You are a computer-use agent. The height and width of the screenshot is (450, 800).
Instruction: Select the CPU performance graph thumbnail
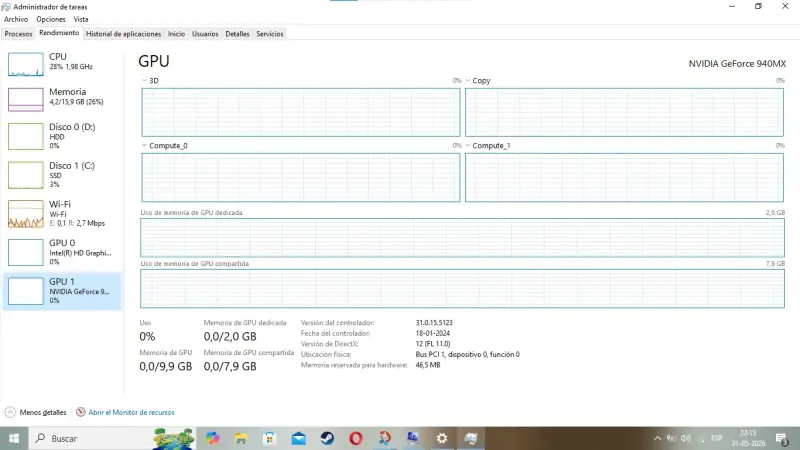(26, 64)
